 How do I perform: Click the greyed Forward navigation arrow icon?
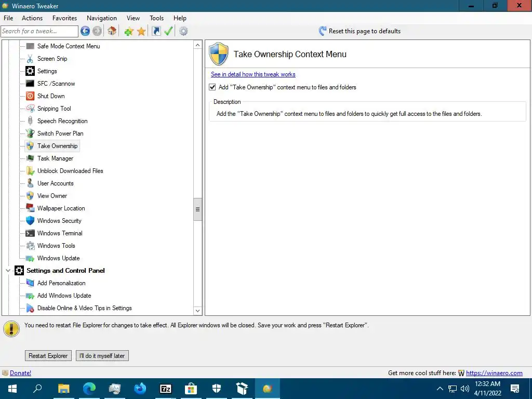(97, 31)
